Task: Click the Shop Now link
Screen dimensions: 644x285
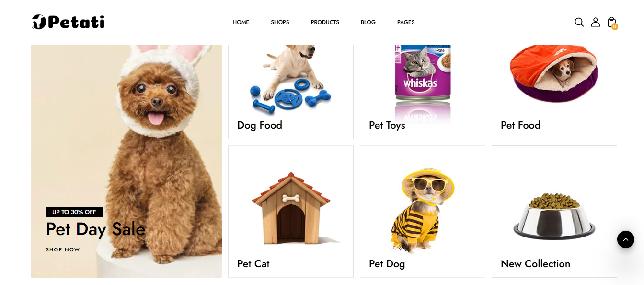Action: click(63, 250)
